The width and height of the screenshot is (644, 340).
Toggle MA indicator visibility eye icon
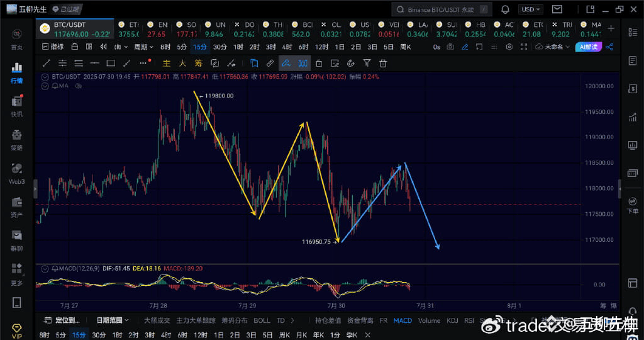(x=79, y=86)
